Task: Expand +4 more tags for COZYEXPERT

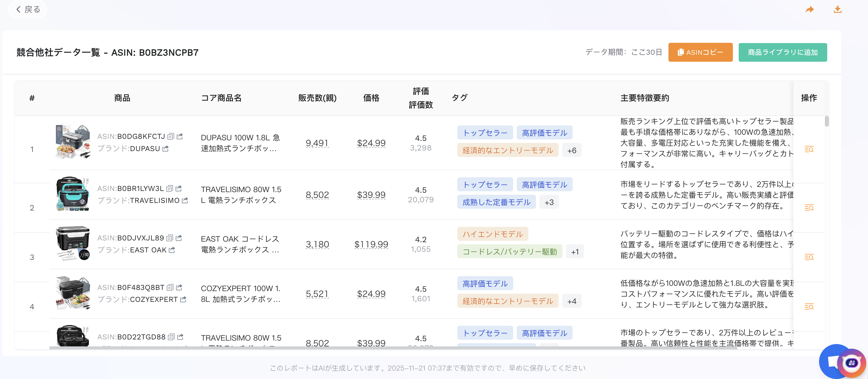Action: (x=571, y=301)
